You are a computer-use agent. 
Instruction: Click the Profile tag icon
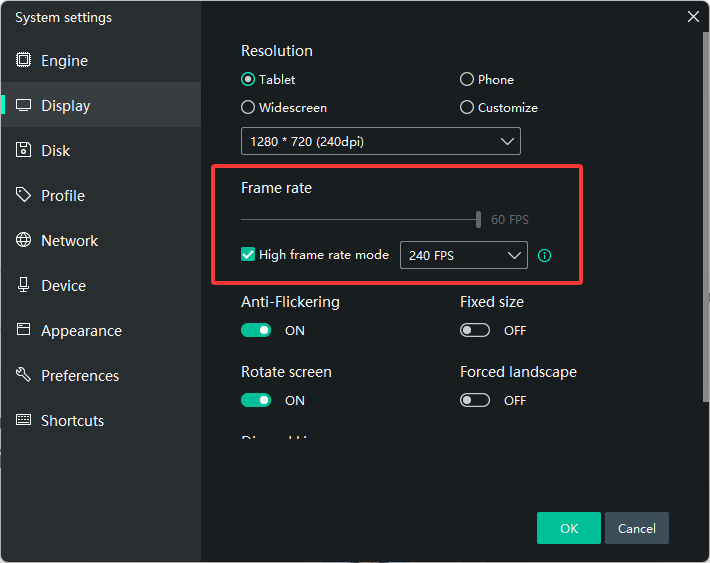[23, 195]
